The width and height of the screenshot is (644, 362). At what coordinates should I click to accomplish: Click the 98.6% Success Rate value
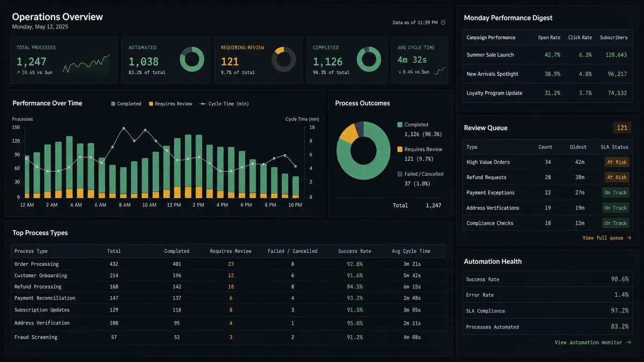coord(619,279)
